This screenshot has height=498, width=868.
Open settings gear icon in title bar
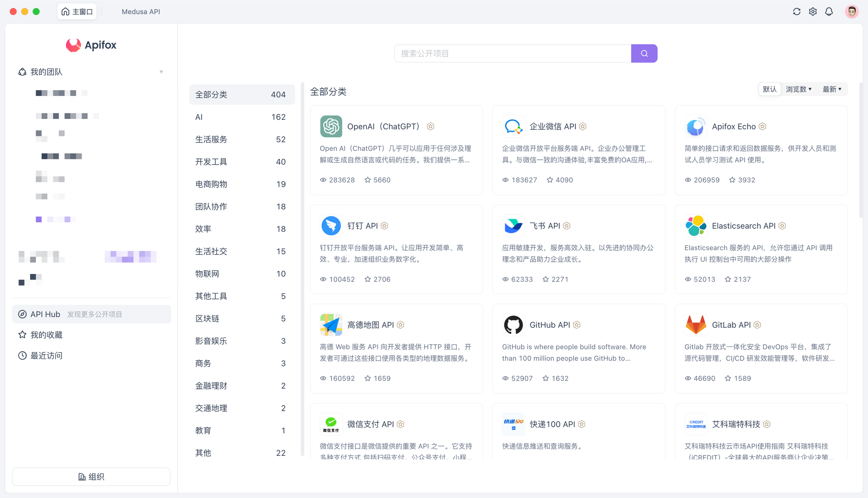813,12
